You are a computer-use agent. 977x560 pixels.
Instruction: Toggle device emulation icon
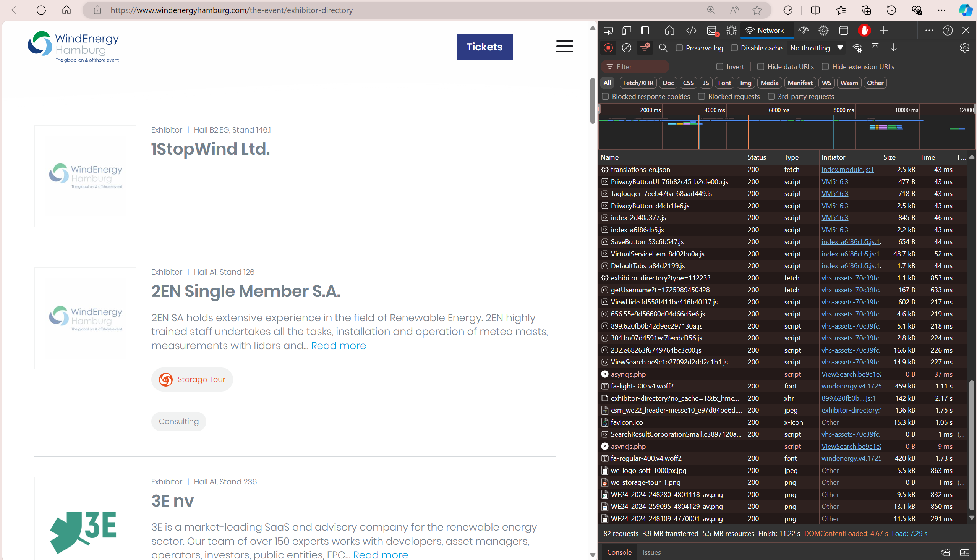(x=627, y=31)
